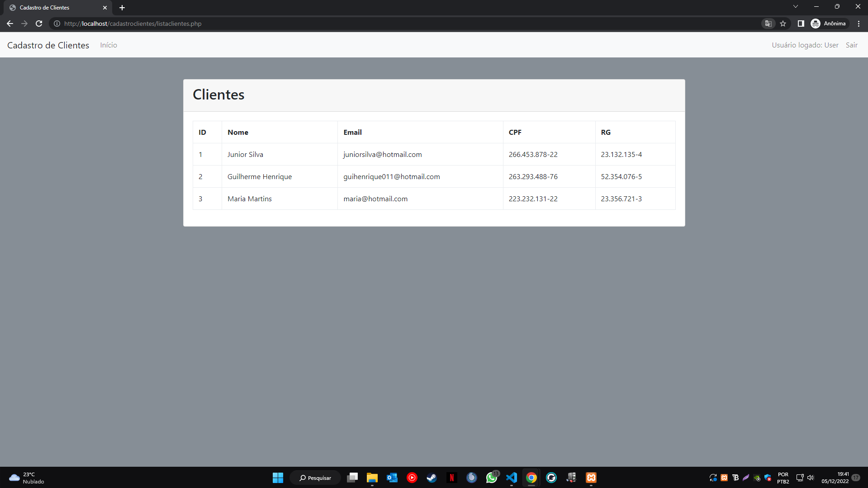Open Steam from taskbar

point(432,478)
